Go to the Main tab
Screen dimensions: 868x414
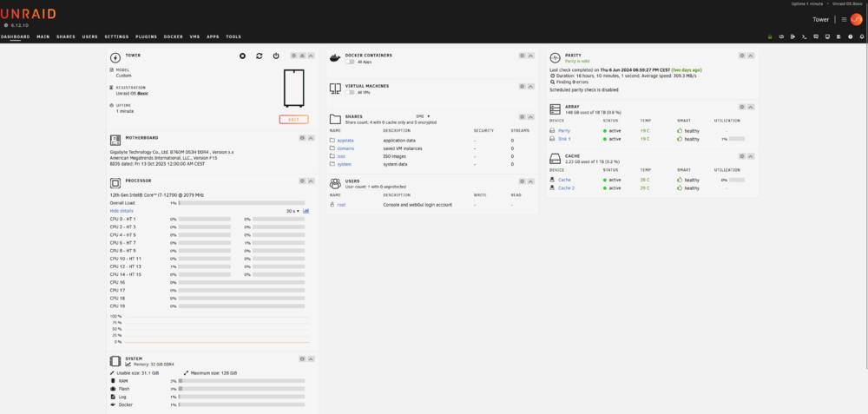click(43, 37)
